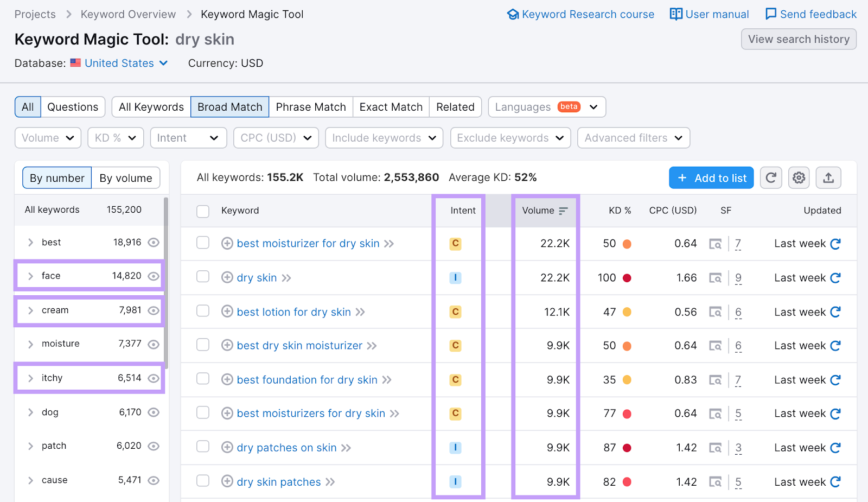The width and height of the screenshot is (868, 502).
Task: Refresh the keyword results table
Action: (771, 177)
